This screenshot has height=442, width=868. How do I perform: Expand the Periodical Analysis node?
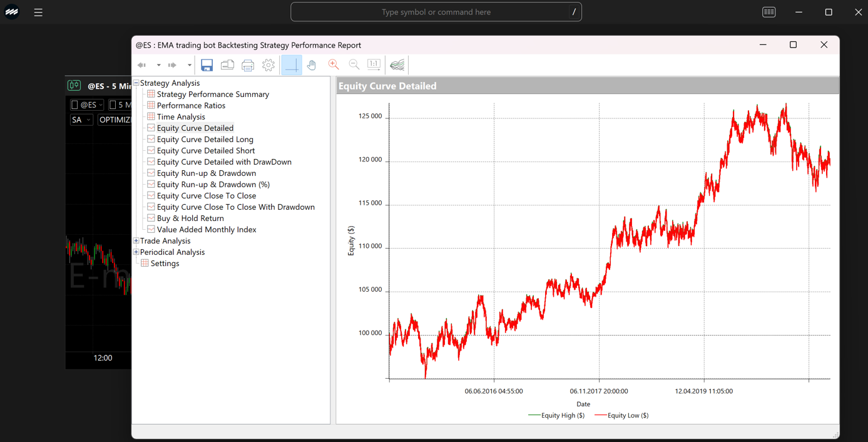(136, 252)
